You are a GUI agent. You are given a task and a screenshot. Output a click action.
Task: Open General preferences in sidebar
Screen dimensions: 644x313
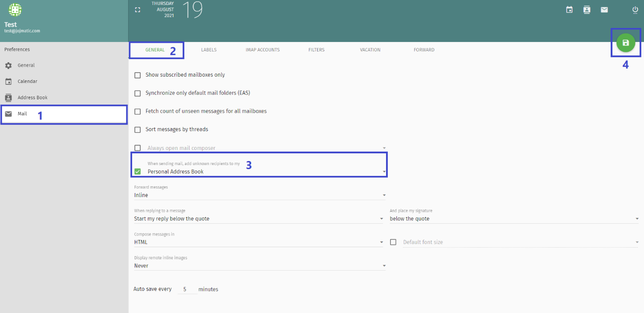[x=26, y=65]
